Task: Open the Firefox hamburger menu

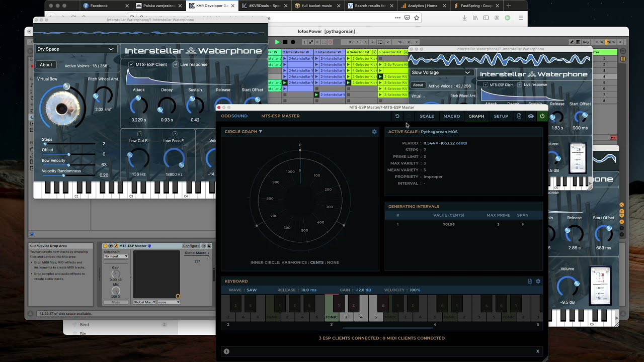Action: pyautogui.click(x=521, y=18)
